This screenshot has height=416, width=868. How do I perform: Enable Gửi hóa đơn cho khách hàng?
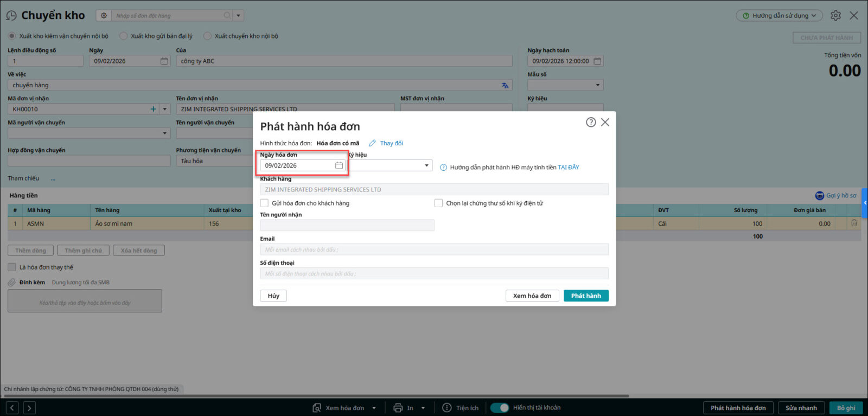pyautogui.click(x=265, y=203)
